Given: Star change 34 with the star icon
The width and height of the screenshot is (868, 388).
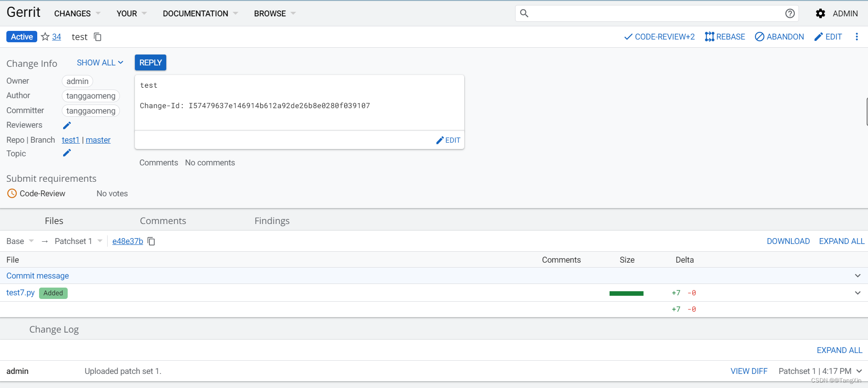Looking at the screenshot, I should (x=45, y=37).
